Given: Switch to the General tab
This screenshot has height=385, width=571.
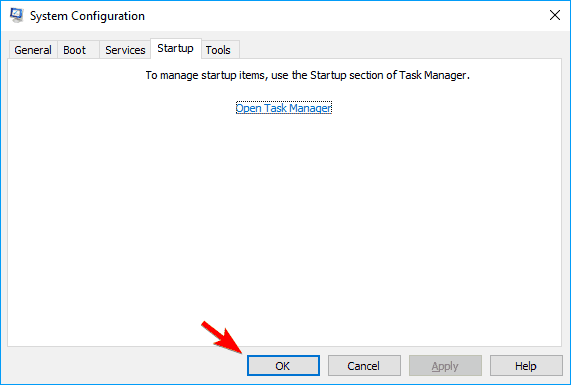Looking at the screenshot, I should [x=33, y=50].
